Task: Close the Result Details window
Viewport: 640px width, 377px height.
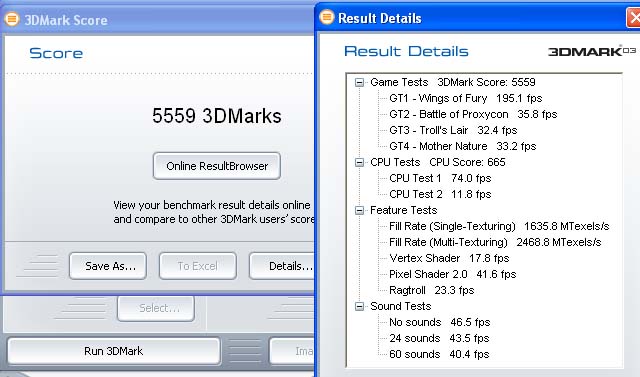Action: click(x=633, y=18)
